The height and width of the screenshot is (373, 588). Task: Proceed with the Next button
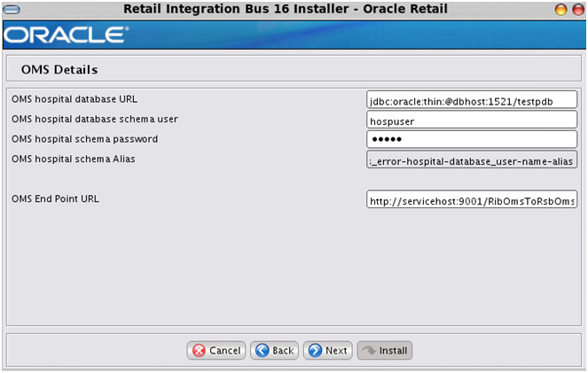[x=327, y=351]
